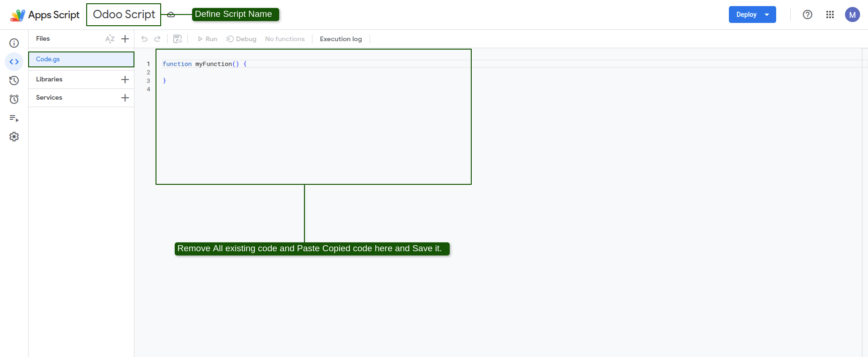
Task: Switch to the Editor code icon
Action: tap(14, 62)
